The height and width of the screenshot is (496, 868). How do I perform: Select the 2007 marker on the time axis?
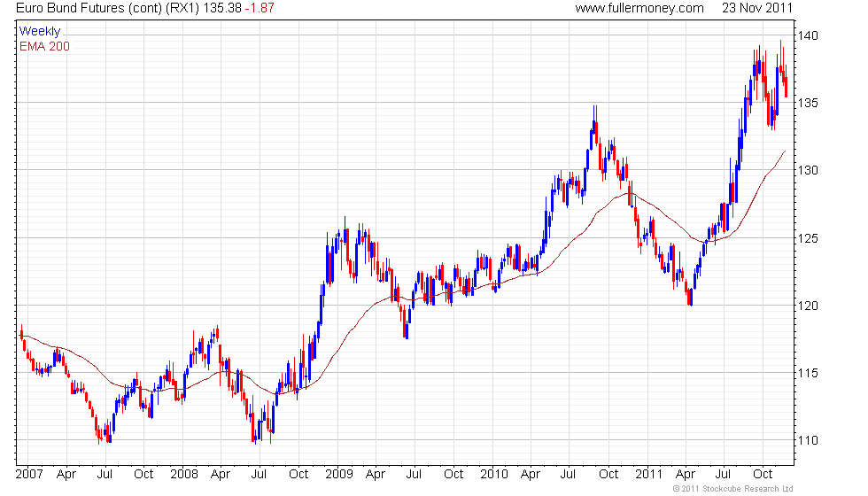[x=29, y=474]
